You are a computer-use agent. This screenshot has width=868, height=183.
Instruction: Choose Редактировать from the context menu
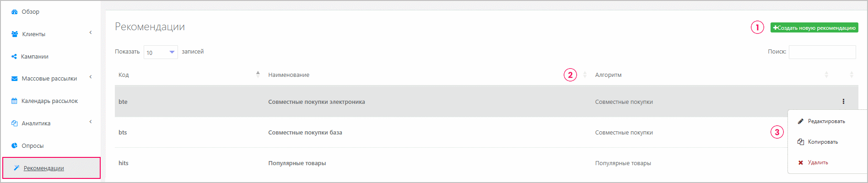click(x=826, y=121)
